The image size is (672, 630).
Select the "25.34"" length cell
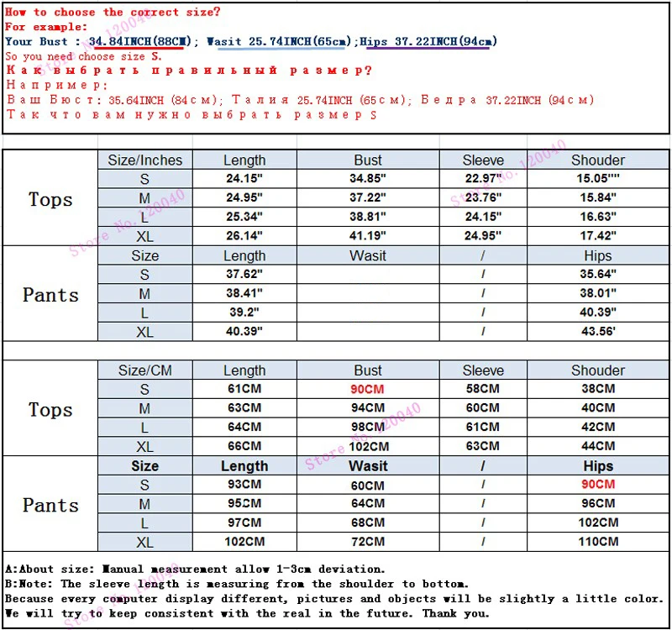pos(244,217)
